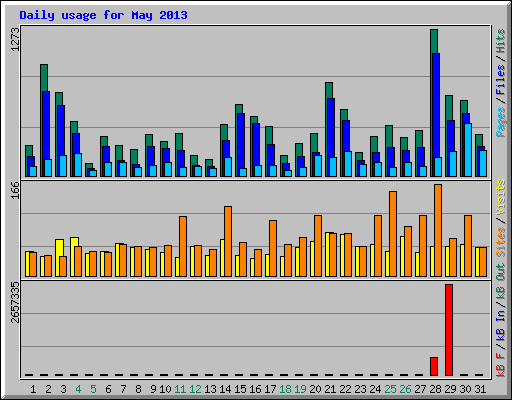
Task: Select day 28 on the x-axis
Action: click(x=435, y=389)
